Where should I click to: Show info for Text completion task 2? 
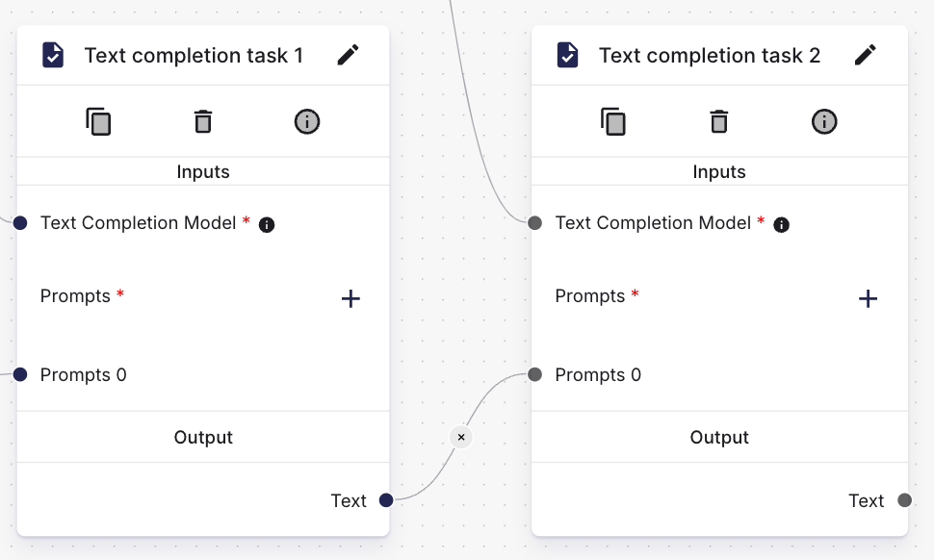824,121
